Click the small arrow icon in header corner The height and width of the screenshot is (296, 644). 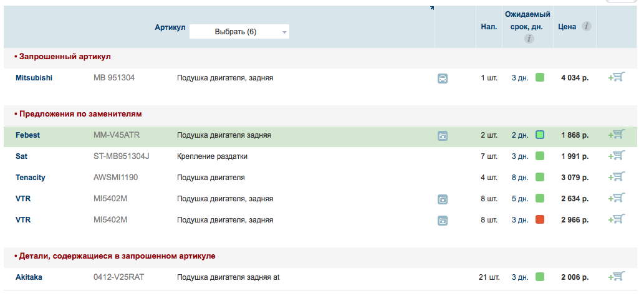click(432, 8)
